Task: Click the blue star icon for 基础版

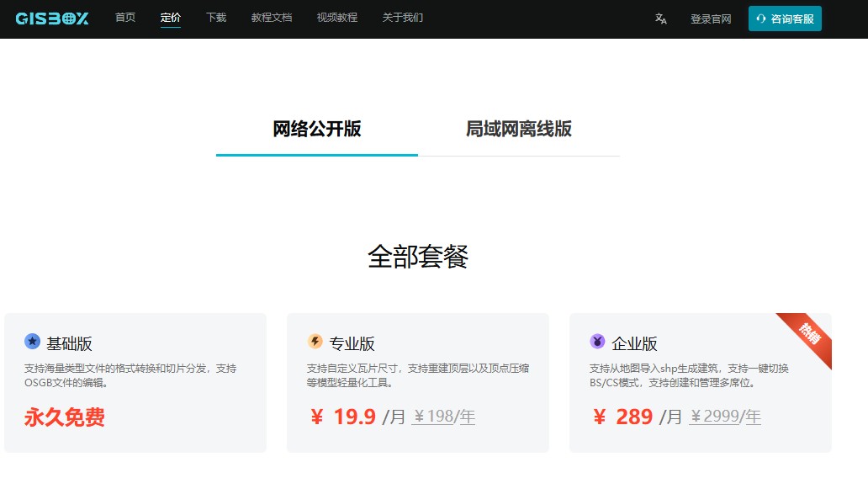Action: pos(33,341)
